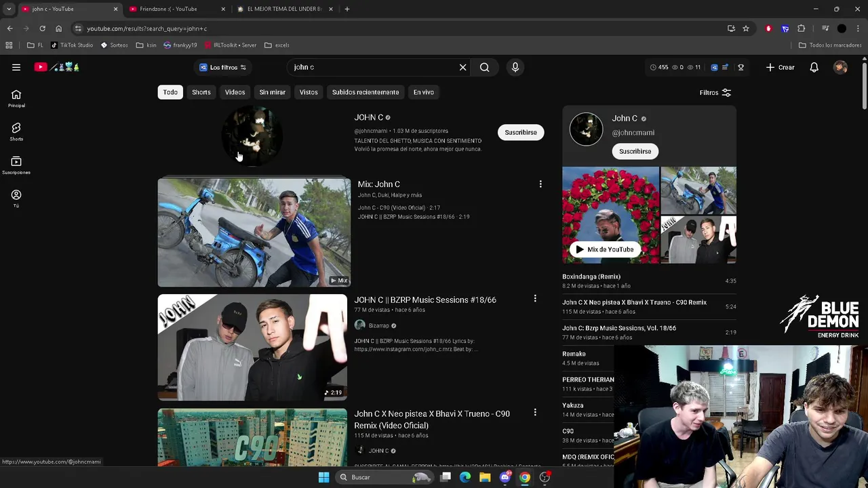Open Microsoft Edge from the taskbar
Image resolution: width=868 pixels, height=488 pixels.
pyautogui.click(x=465, y=477)
